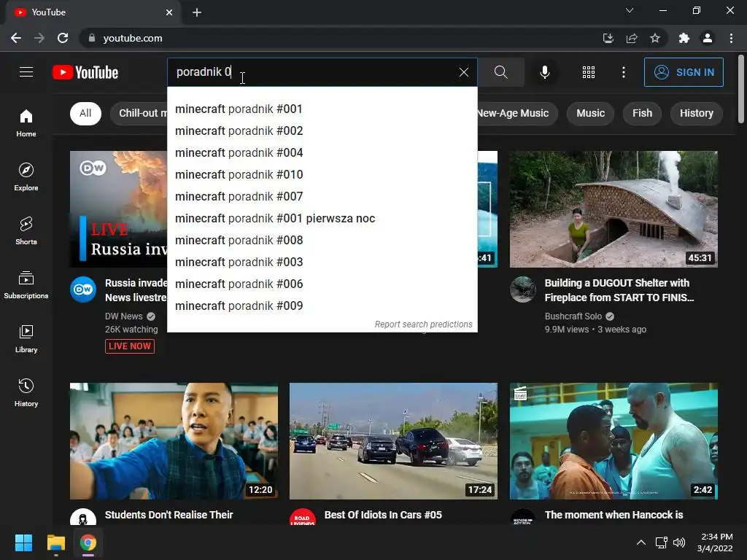Open the dugout shelter video thumbnail
747x560 pixels.
[614, 209]
